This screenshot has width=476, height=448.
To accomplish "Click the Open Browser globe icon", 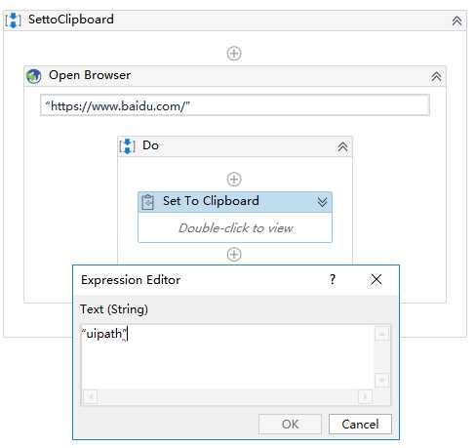I will (x=34, y=76).
